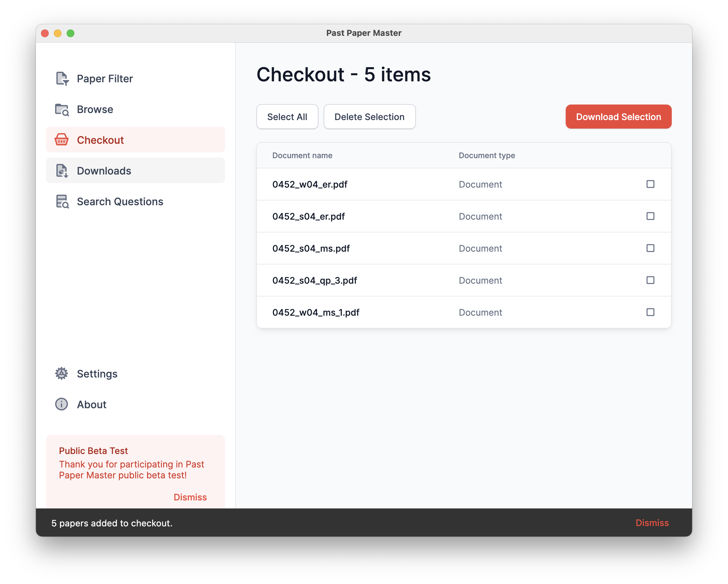
Task: Click the Document name column header
Action: tap(302, 156)
